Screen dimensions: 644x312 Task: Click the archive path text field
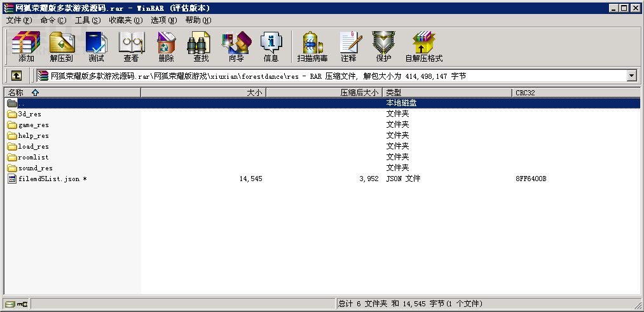coord(331,76)
